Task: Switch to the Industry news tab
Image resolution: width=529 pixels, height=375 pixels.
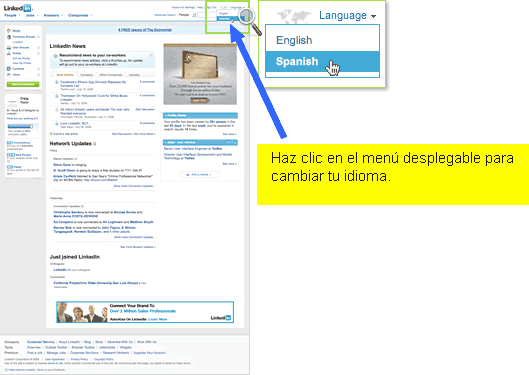Action: click(134, 75)
